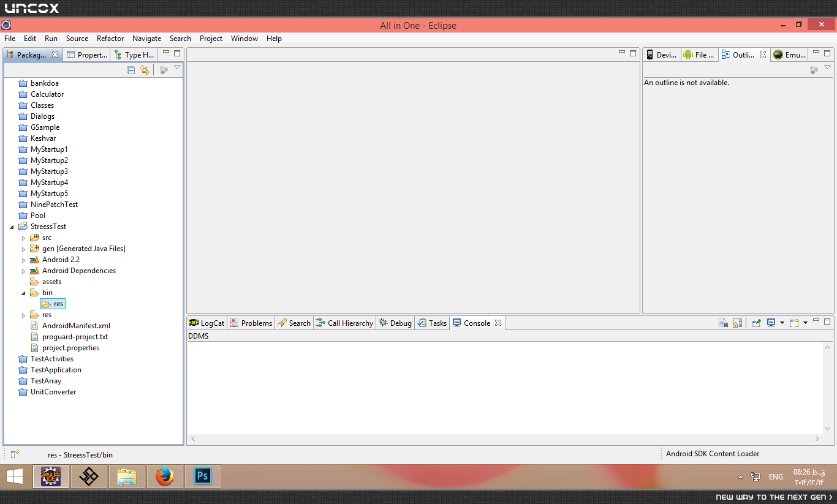Screen dimensions: 837x504
Task: Open Eclipse Java EE IDE from the taskbar
Action: click(51, 476)
